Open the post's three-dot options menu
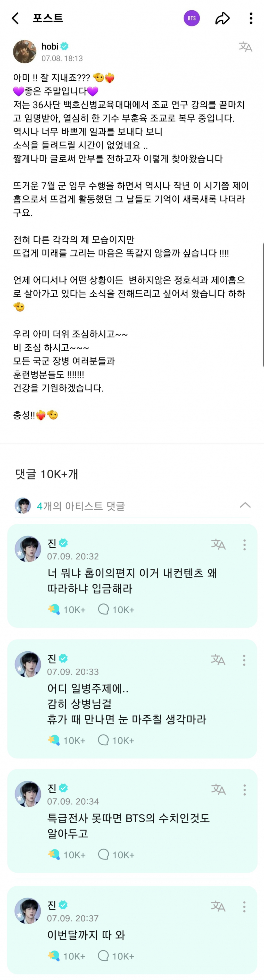 click(x=251, y=18)
